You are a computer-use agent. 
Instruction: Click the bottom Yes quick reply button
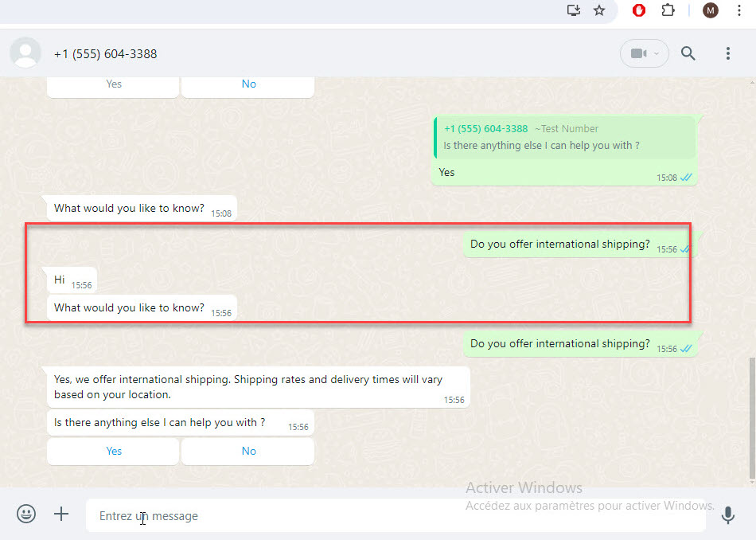click(113, 452)
